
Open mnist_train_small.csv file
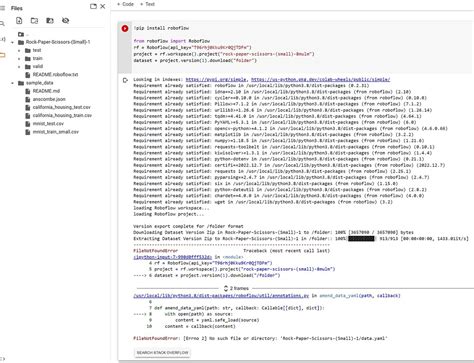coord(56,132)
